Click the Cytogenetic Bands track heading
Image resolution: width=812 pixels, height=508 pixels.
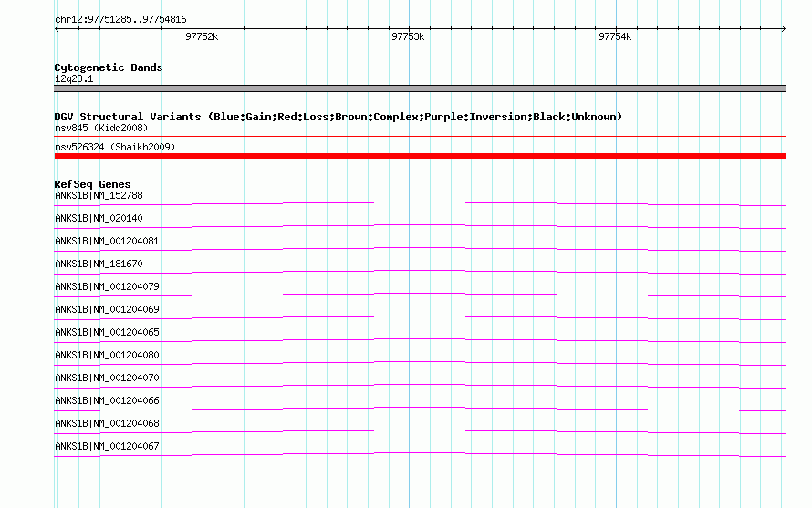(109, 67)
